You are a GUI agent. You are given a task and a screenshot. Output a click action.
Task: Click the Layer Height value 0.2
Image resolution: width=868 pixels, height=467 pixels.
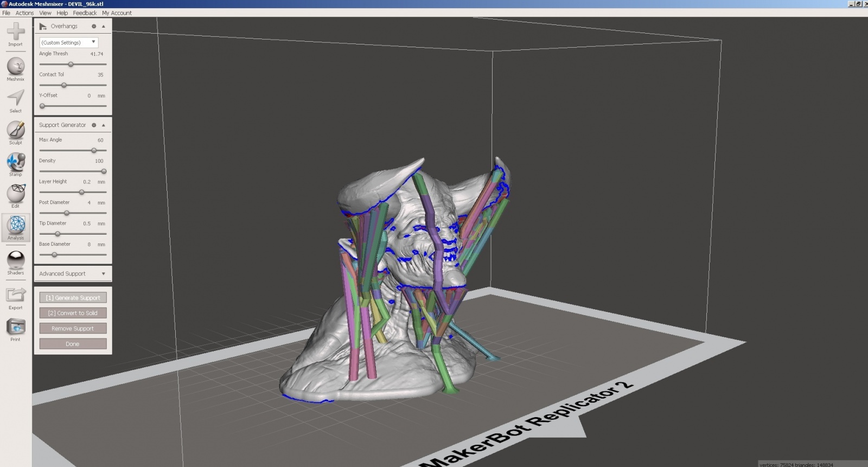[87, 182]
